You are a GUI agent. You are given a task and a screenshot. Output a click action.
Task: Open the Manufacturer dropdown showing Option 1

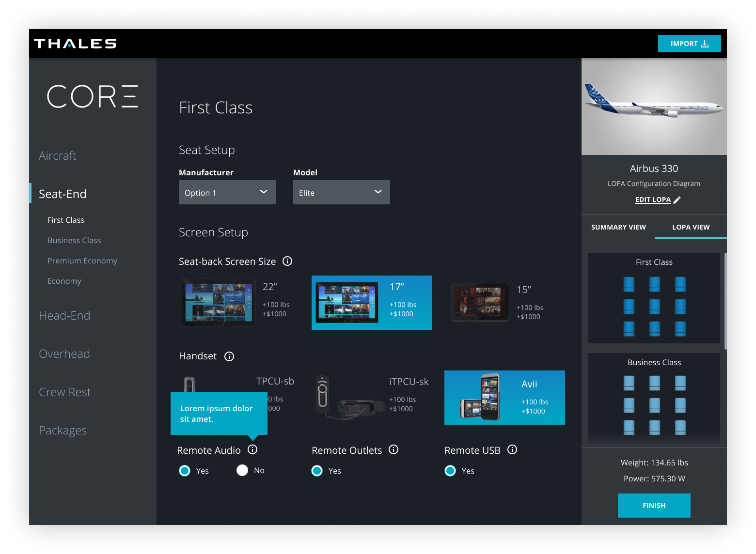(x=227, y=192)
